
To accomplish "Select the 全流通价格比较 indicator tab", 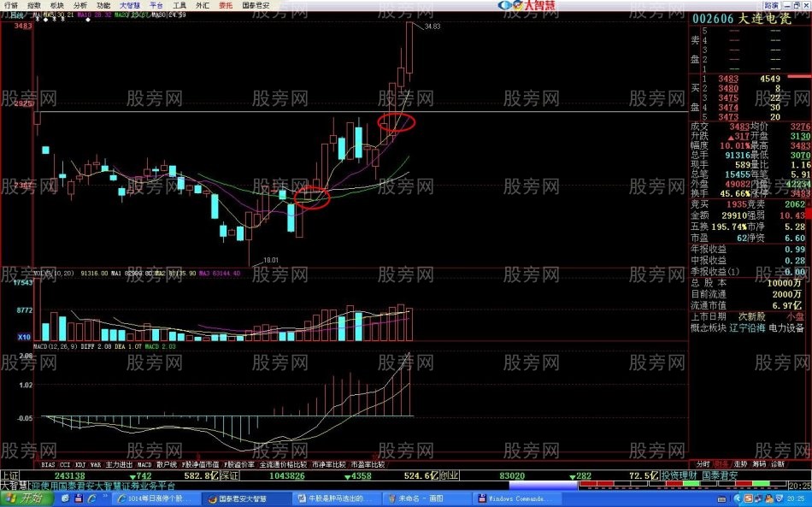I will coord(283,464).
